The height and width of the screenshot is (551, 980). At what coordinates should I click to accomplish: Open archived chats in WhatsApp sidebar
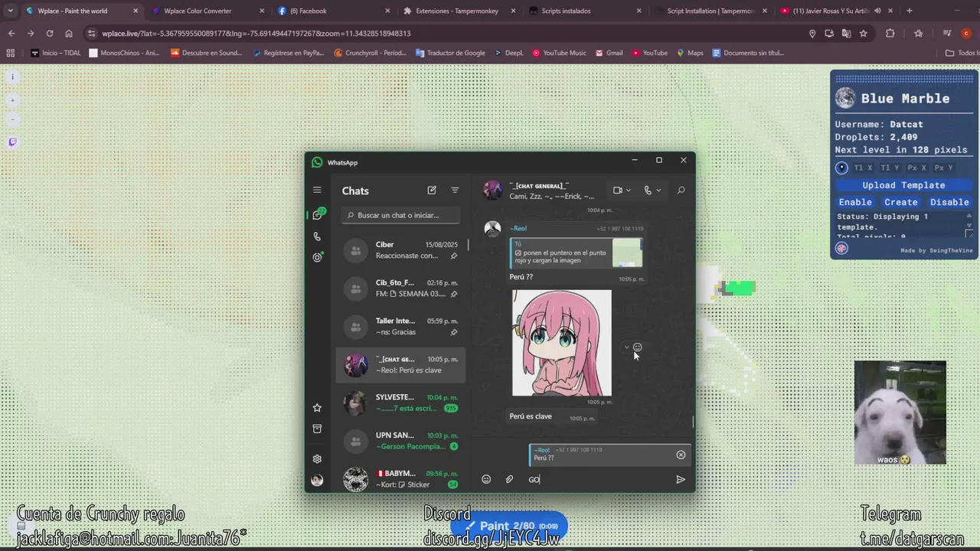pos(317,429)
